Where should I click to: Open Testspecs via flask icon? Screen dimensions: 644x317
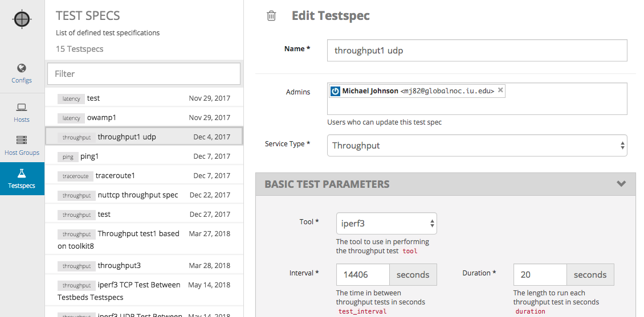[x=22, y=173]
